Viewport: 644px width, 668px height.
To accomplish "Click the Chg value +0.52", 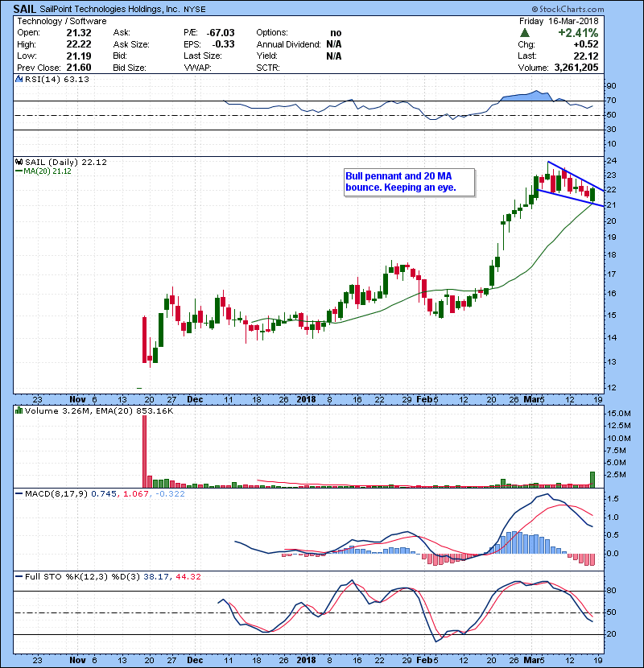I will point(586,44).
